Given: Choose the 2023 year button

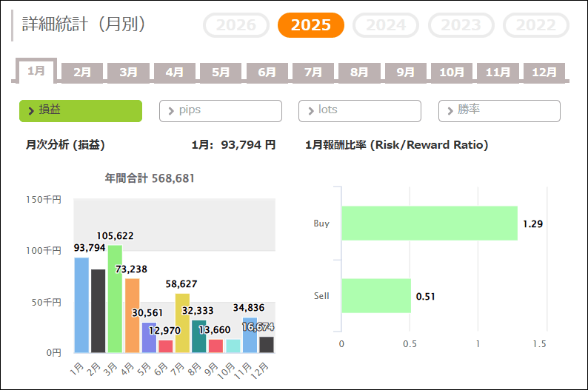Looking at the screenshot, I should point(461,25).
